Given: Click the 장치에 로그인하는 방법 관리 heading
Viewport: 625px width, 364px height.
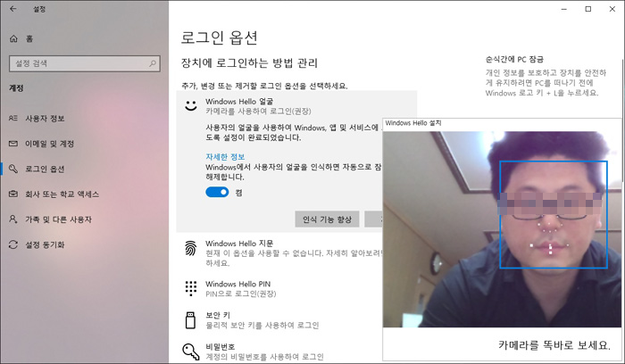Looking at the screenshot, I should click(x=249, y=63).
